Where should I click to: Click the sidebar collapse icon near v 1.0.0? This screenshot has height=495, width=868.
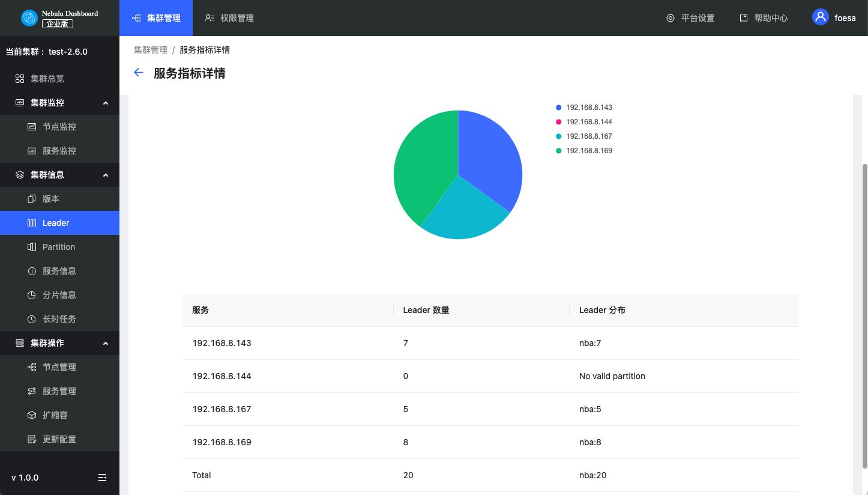102,478
